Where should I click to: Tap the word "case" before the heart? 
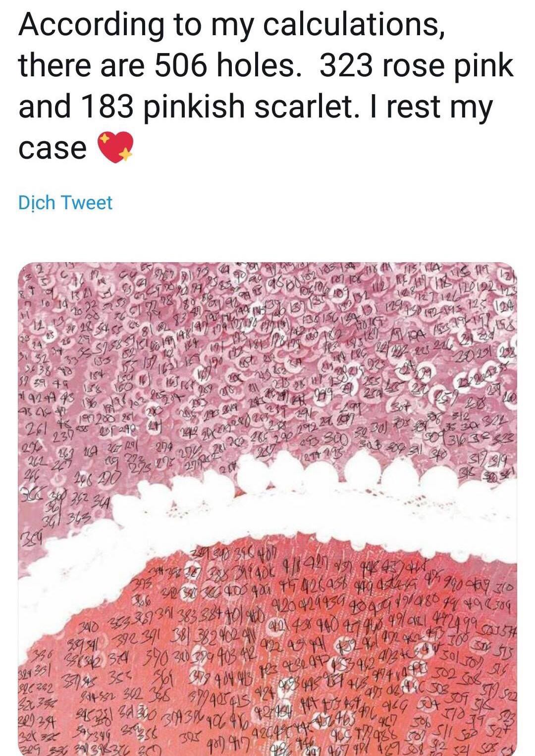53,148
